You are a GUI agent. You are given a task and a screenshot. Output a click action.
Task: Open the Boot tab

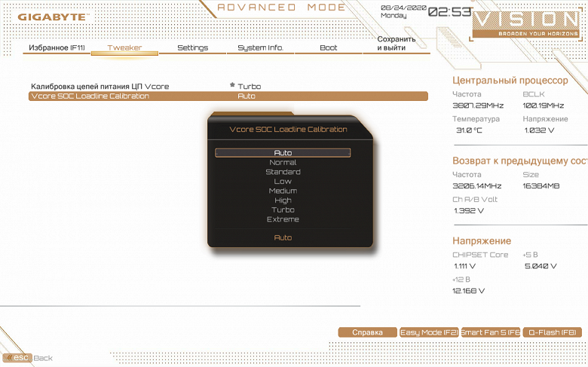(329, 47)
